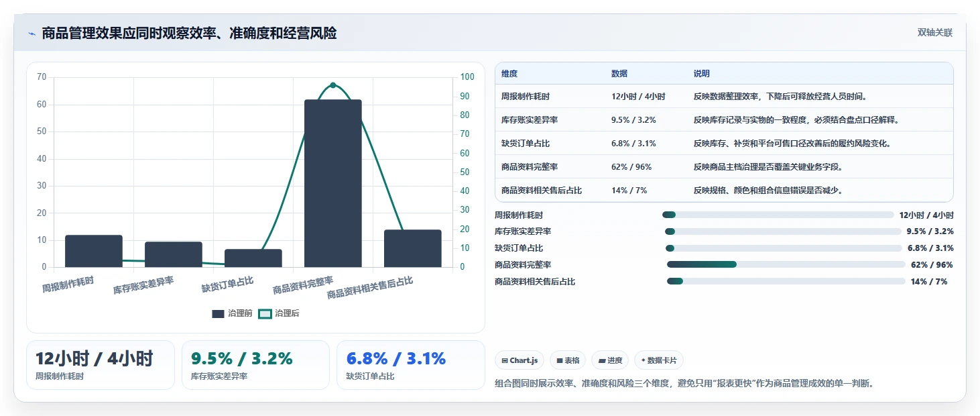Viewport: 980px width, 416px height.
Task: Click the 商品资料完整率 progress bar
Action: (786, 265)
